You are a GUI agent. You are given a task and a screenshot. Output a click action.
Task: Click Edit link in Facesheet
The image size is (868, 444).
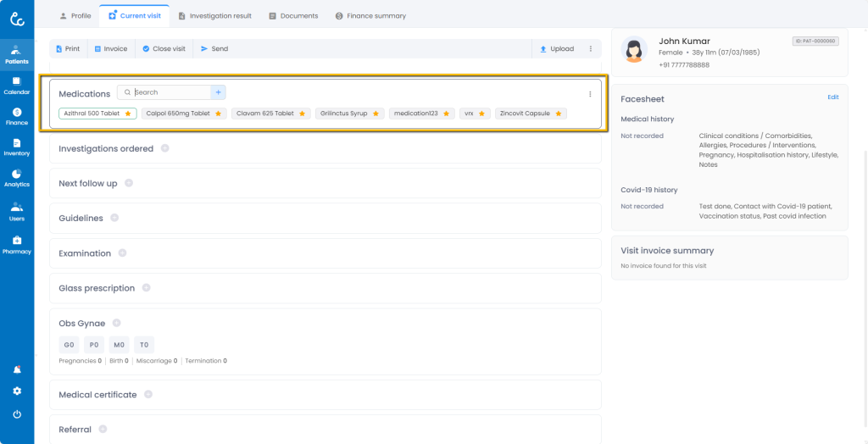point(832,97)
